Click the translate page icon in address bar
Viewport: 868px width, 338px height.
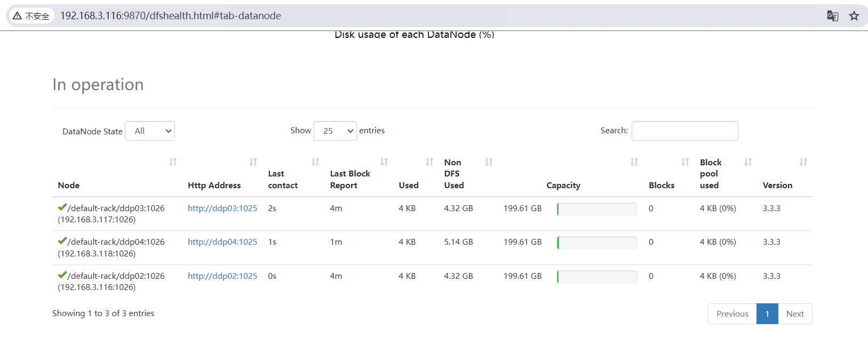832,16
